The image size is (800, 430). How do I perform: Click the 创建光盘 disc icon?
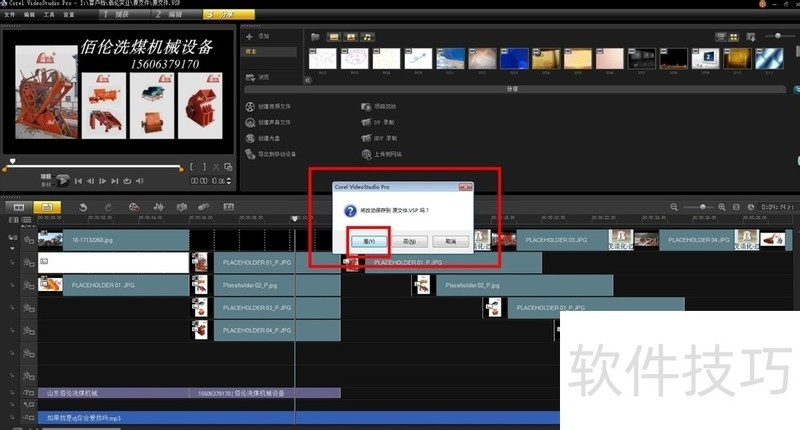click(x=250, y=138)
